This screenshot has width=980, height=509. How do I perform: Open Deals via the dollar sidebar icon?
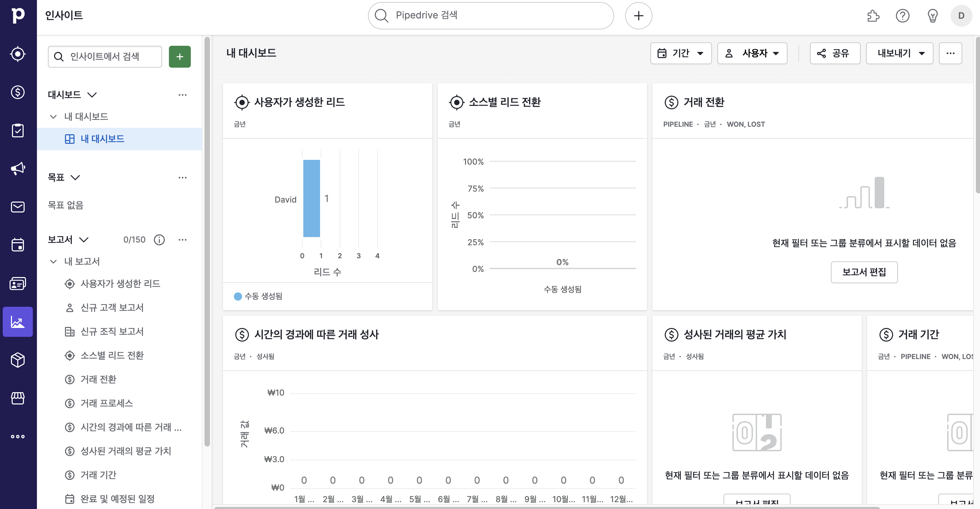click(18, 92)
